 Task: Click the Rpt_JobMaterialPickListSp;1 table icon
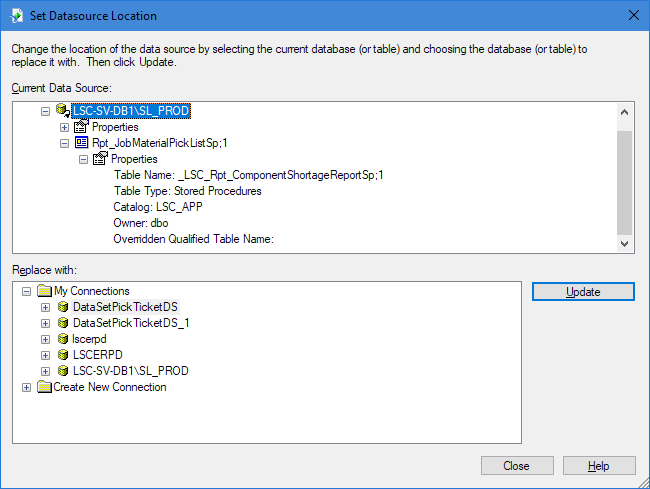[82, 143]
